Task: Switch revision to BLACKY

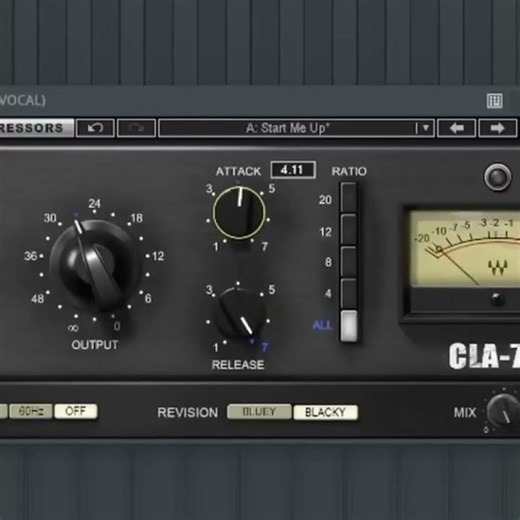Action: click(x=325, y=412)
